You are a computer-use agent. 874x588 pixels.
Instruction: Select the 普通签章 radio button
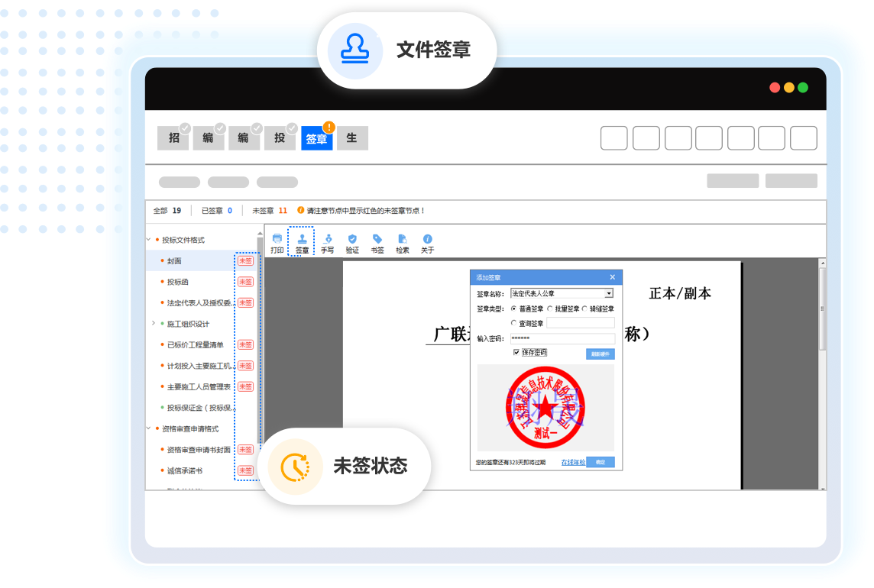click(513, 309)
